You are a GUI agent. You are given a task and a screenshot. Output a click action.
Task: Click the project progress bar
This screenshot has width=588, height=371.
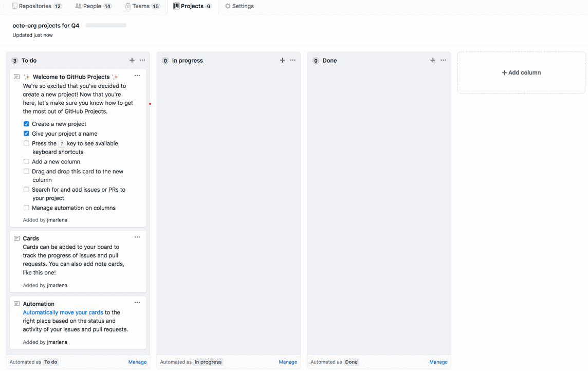click(x=106, y=26)
